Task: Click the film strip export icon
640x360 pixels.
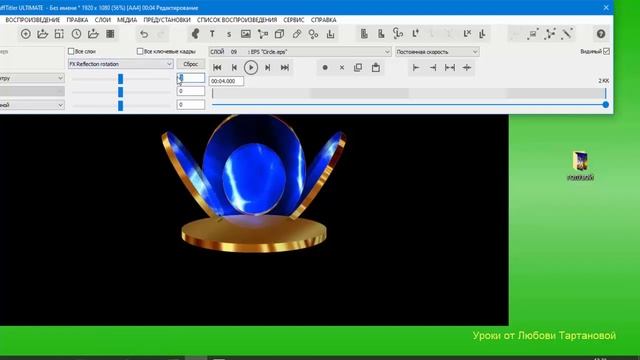Action: [x=110, y=34]
